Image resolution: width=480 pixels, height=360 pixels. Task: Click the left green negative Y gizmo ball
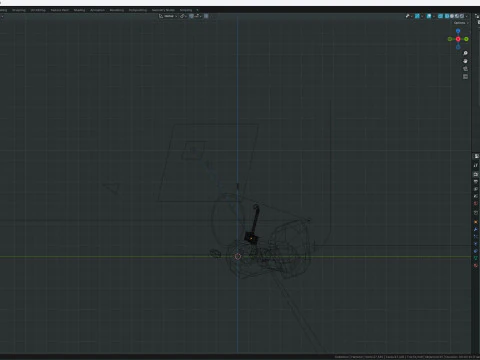coord(450,39)
